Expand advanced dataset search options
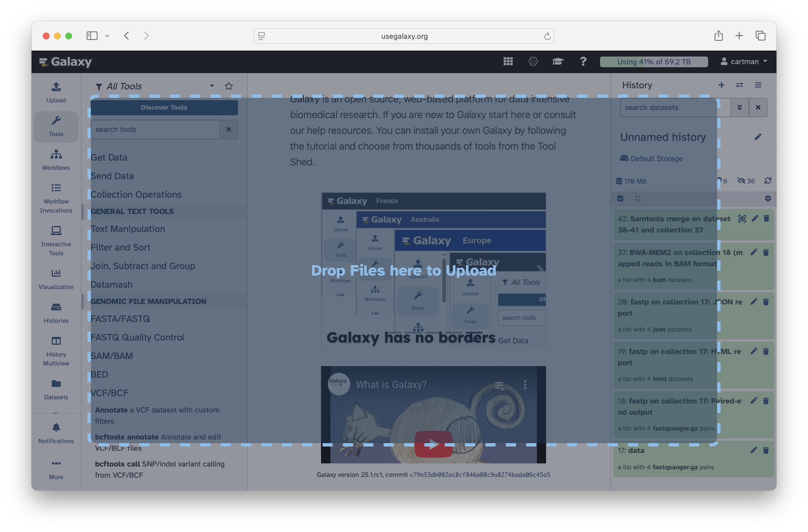The height and width of the screenshot is (532, 808). 740,108
